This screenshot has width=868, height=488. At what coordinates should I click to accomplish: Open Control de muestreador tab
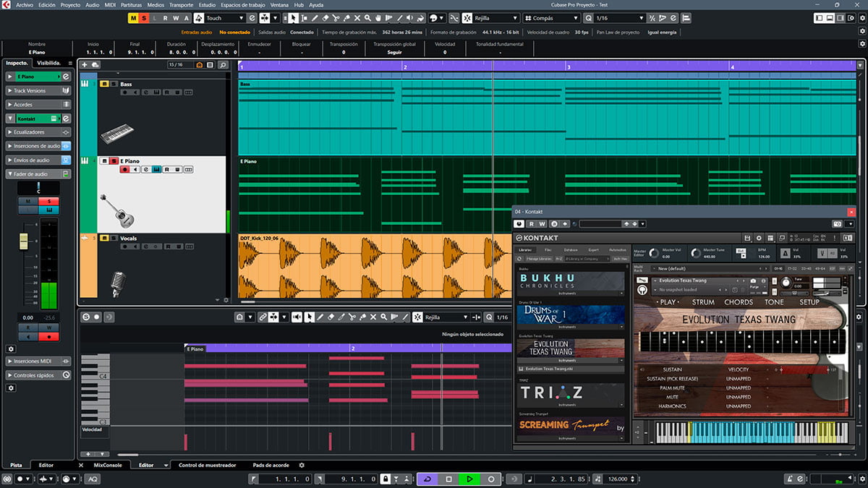tap(207, 465)
